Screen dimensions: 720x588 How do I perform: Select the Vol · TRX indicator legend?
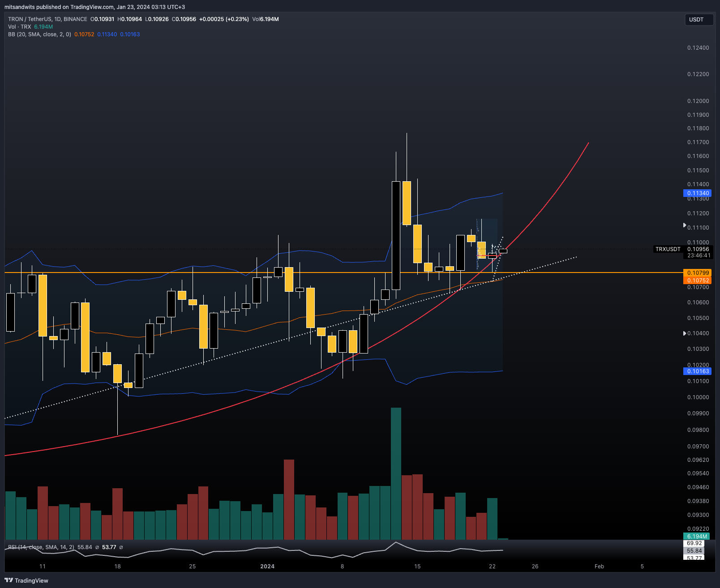tap(20, 27)
